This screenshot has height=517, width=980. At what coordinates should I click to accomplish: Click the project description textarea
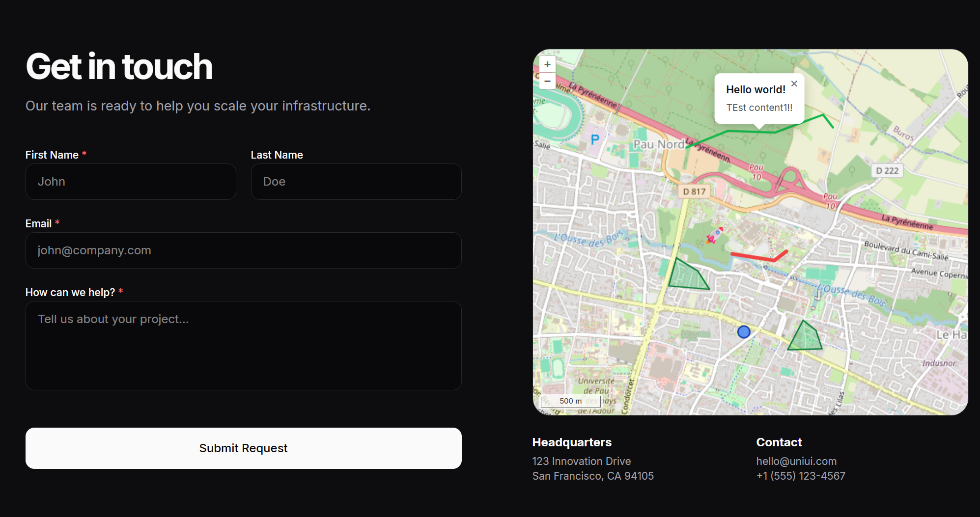tap(243, 346)
